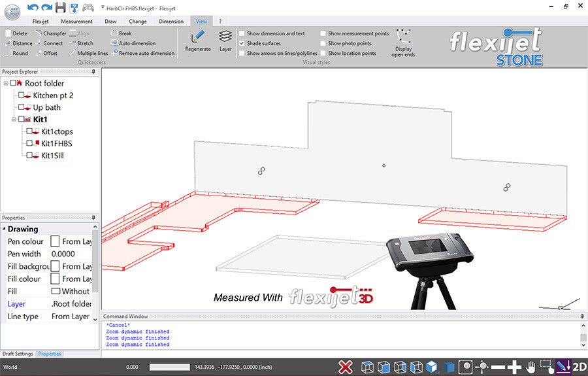Screen dimensions: 588x376
Task: Collapse the Root folder node
Action: (6, 83)
